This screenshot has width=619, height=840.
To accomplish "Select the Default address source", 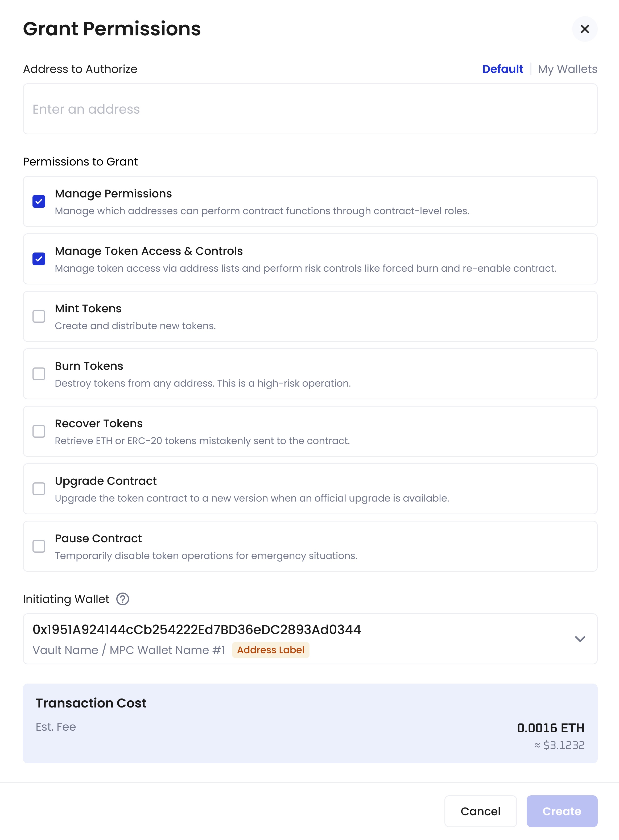I will point(502,69).
